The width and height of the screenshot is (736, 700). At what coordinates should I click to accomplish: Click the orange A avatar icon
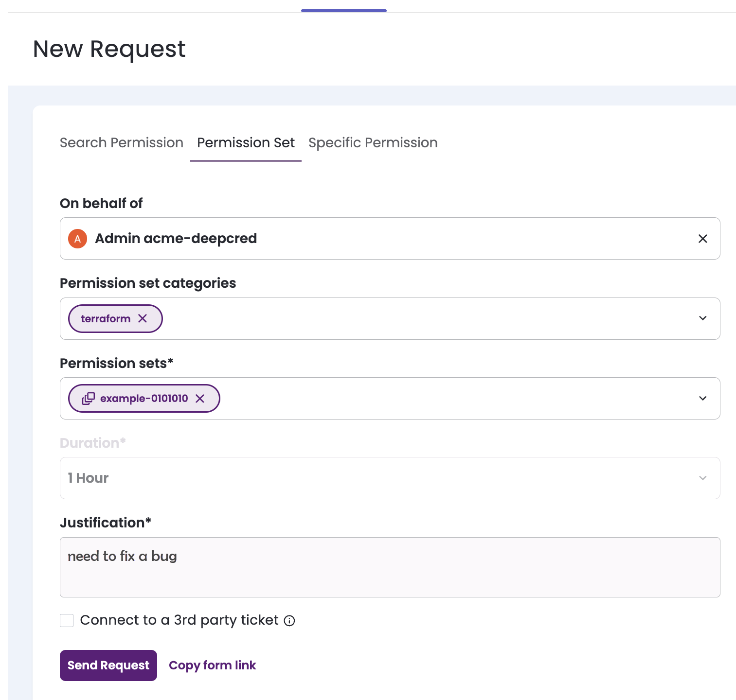[x=77, y=239]
